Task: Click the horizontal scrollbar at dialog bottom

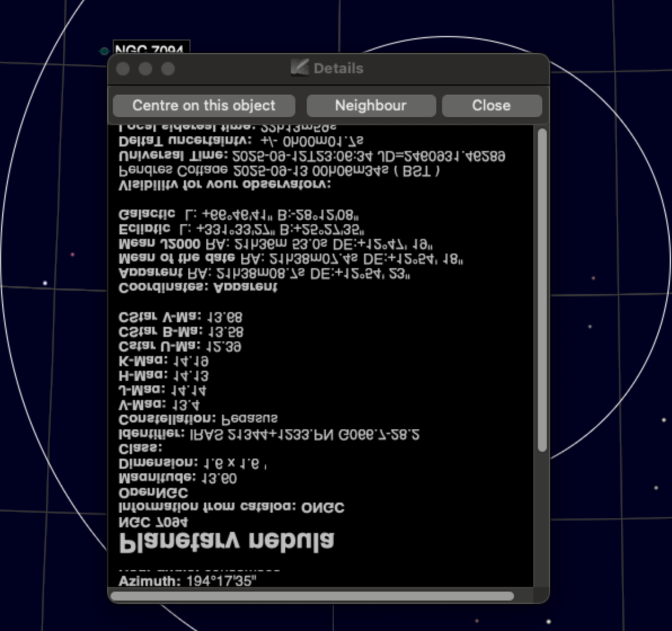Action: click(x=312, y=596)
